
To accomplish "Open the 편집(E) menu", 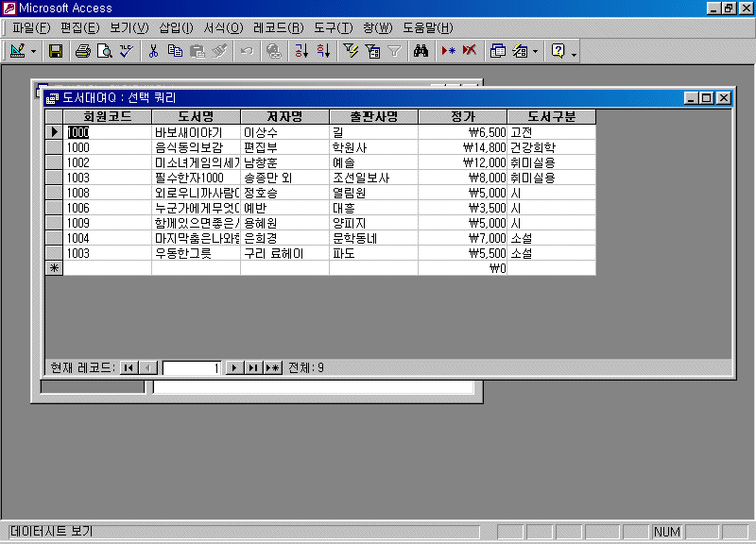I will (80, 28).
